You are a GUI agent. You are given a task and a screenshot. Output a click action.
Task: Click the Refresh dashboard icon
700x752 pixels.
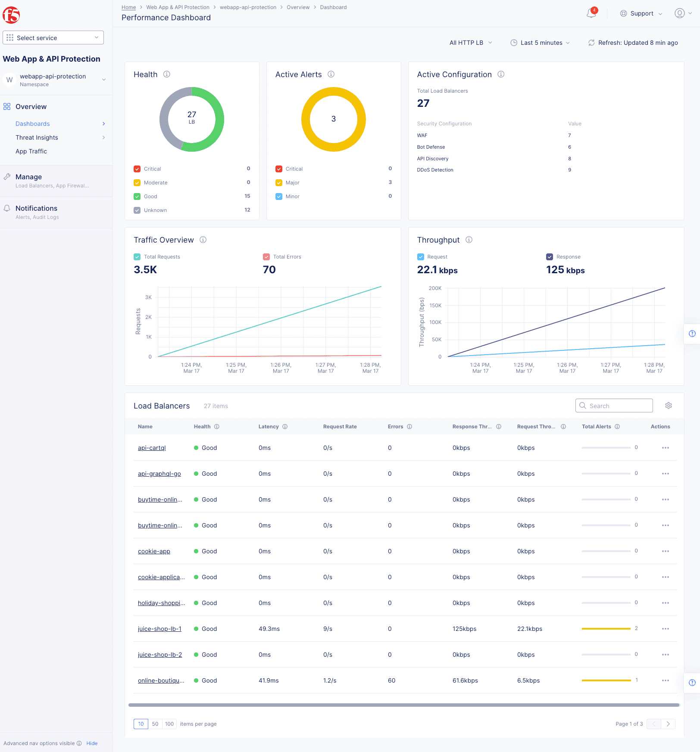tap(591, 43)
